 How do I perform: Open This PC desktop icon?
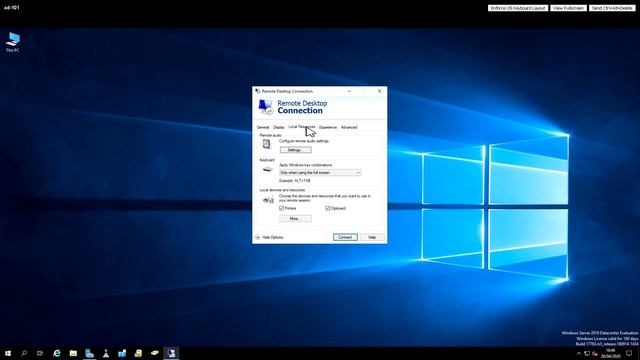pos(13,42)
